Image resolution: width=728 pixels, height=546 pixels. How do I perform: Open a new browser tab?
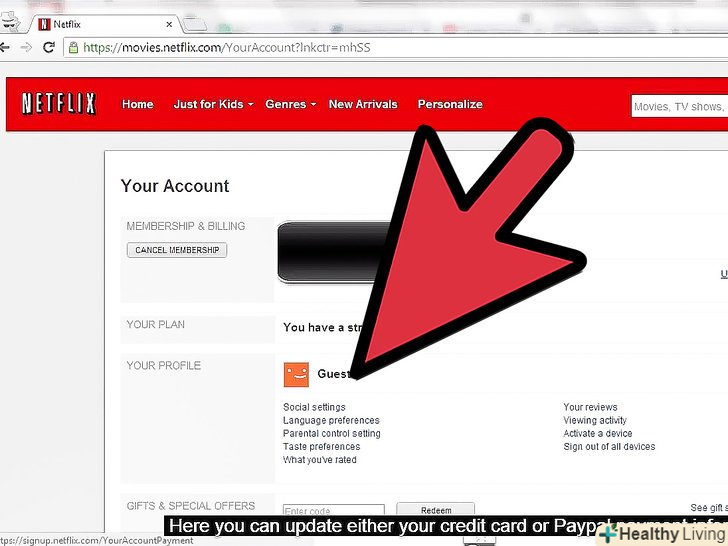(194, 24)
